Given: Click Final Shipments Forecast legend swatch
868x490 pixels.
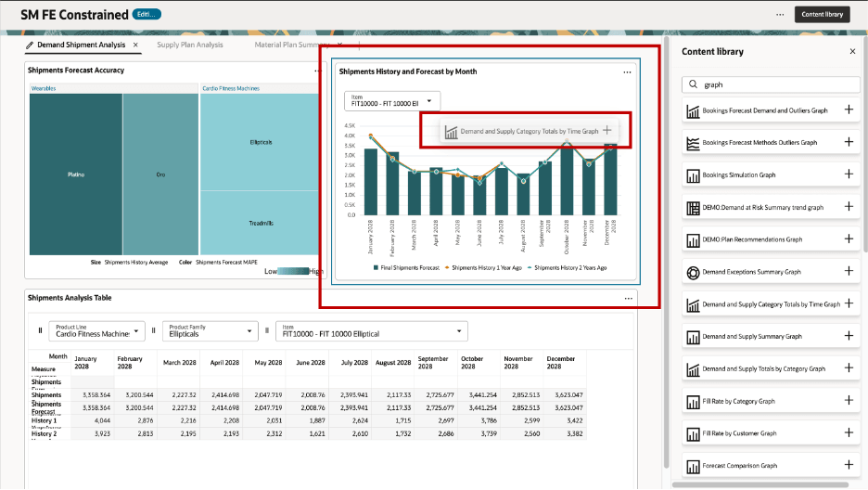Looking at the screenshot, I should pyautogui.click(x=376, y=267).
